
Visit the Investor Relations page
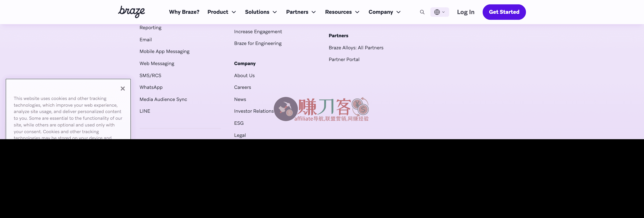[254, 111]
